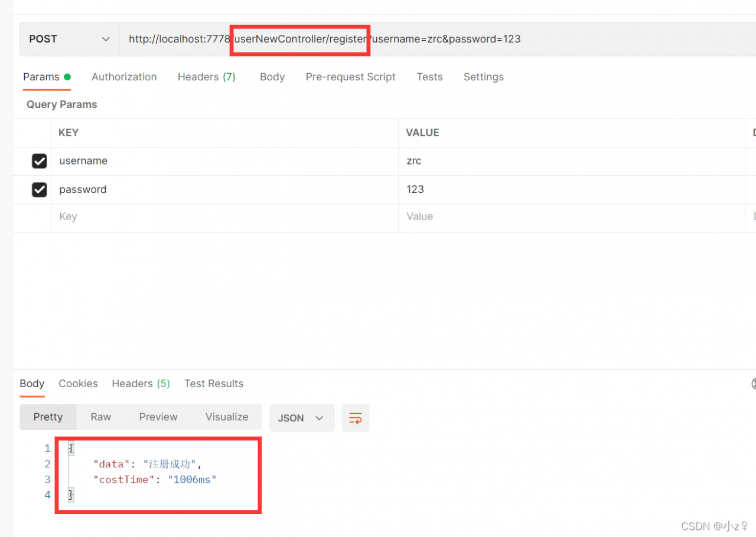Click line number 3 in response

pyautogui.click(x=48, y=480)
